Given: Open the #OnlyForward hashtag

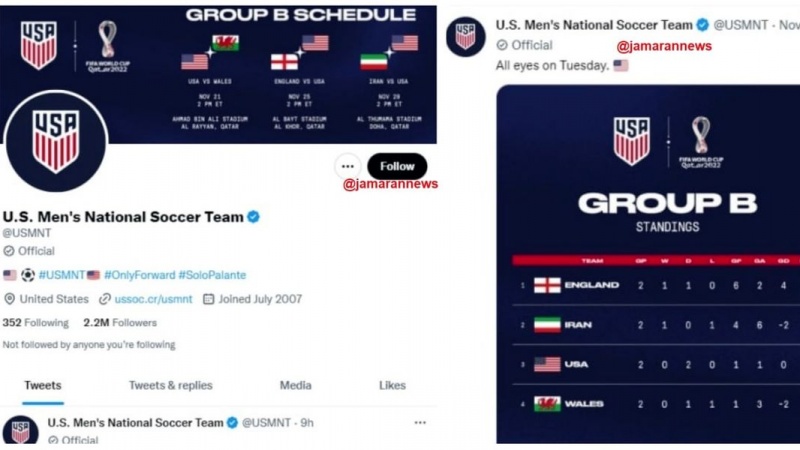Looking at the screenshot, I should (139, 275).
